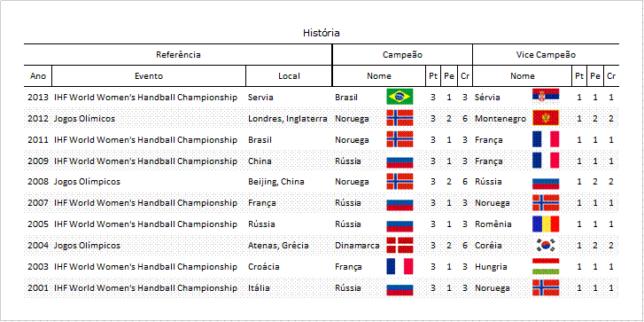This screenshot has width=644, height=322.
Task: Click the Referência header cell
Action: 178,55
